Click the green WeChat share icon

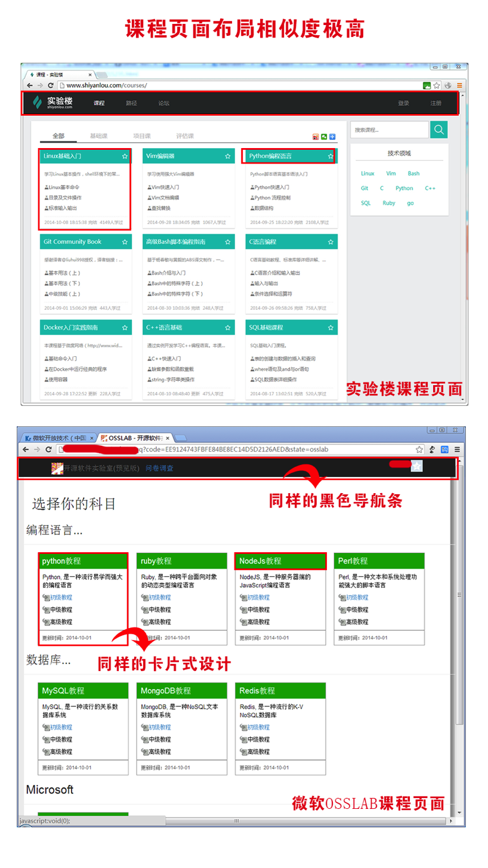click(324, 137)
